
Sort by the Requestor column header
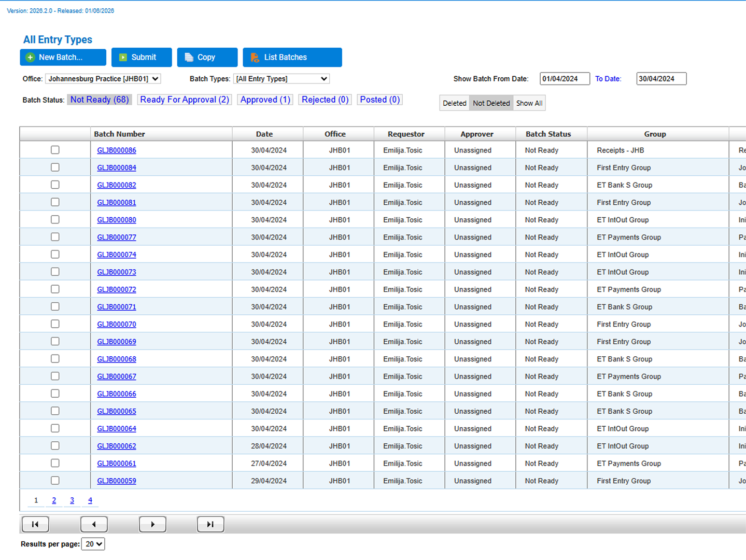406,134
